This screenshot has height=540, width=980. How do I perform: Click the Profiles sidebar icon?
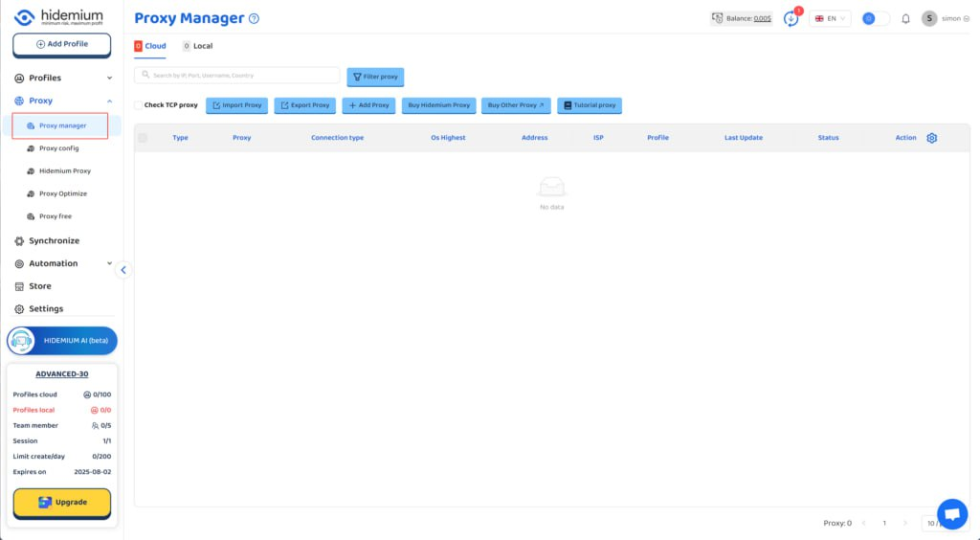(19, 79)
